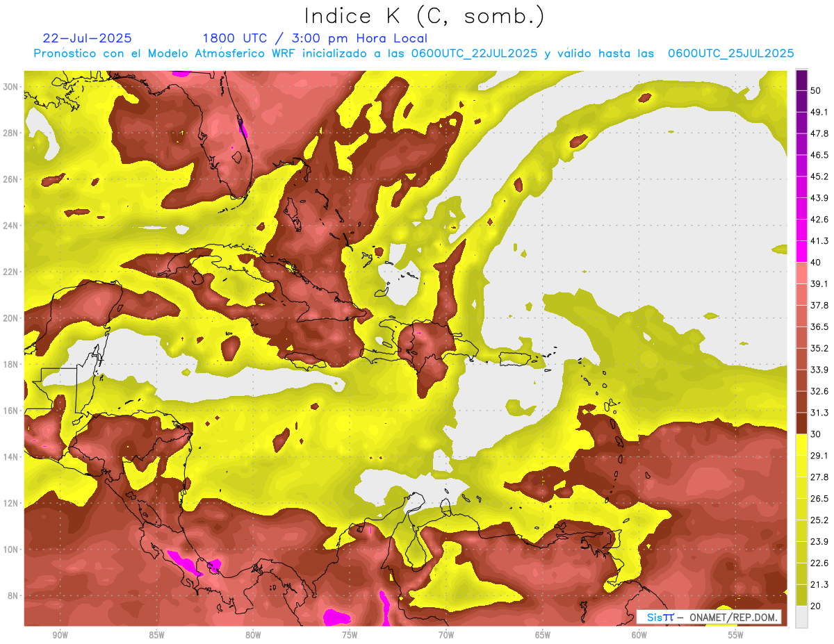The width and height of the screenshot is (834, 644).
Task: Click the magenta colorbar swatch between 40 and 41.3
Action: tap(801, 251)
